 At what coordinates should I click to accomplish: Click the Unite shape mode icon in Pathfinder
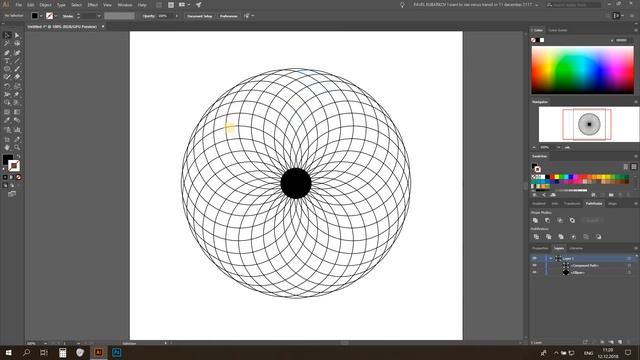tap(536, 220)
